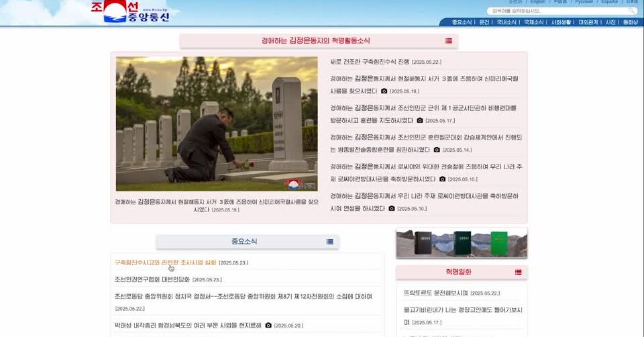Open 새로 건조한 구축함진수식 진행 article

369,62
